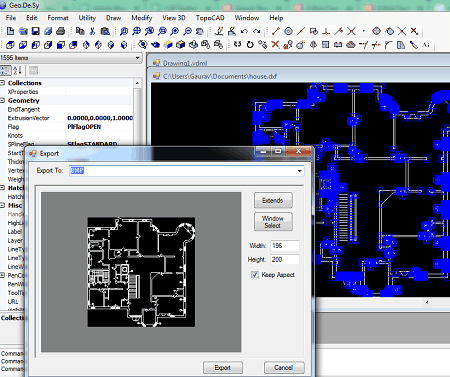Screen dimensions: 450x377
Task: Click the drawing horizontal scrollbar left arrow
Action: click(427, 302)
